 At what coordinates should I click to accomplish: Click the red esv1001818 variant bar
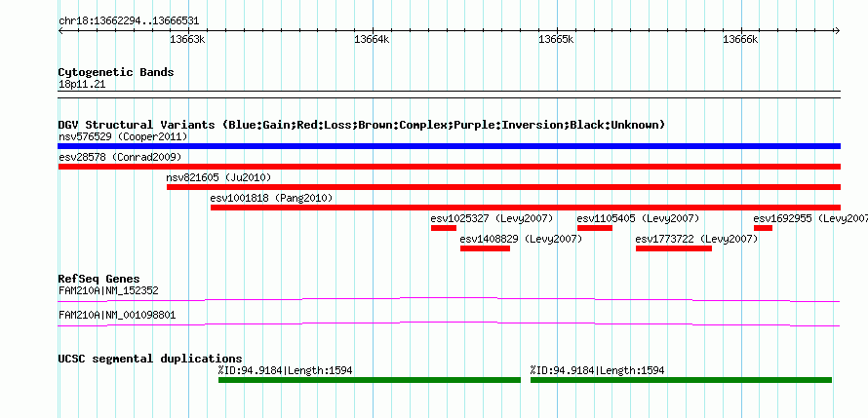tap(526, 208)
